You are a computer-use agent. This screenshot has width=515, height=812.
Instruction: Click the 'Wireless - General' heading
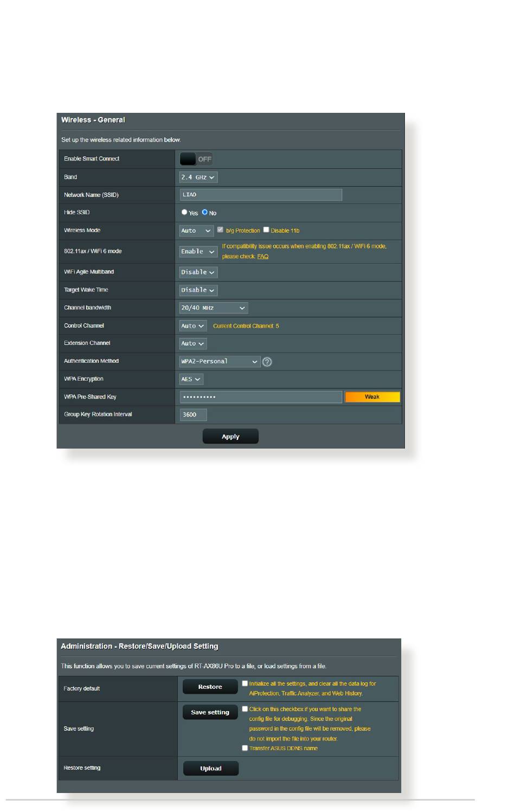tap(93, 120)
